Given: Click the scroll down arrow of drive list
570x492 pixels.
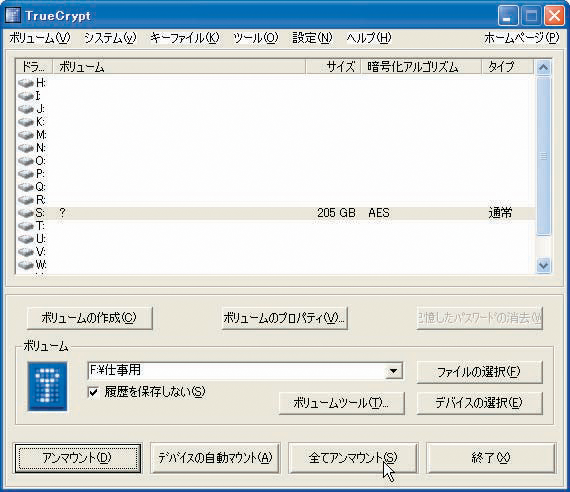Looking at the screenshot, I should (543, 265).
